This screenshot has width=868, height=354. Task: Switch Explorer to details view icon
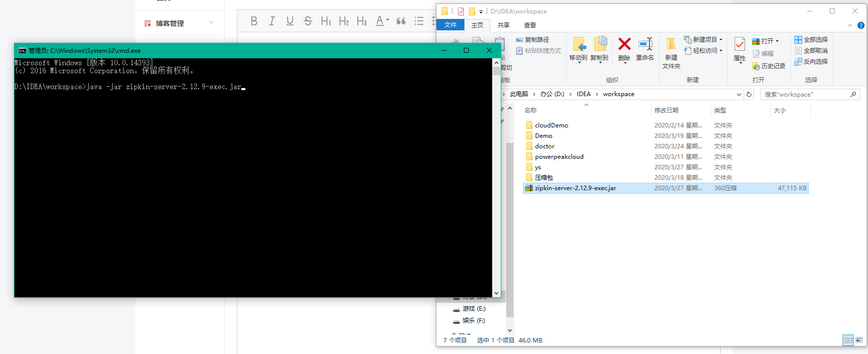(x=849, y=340)
